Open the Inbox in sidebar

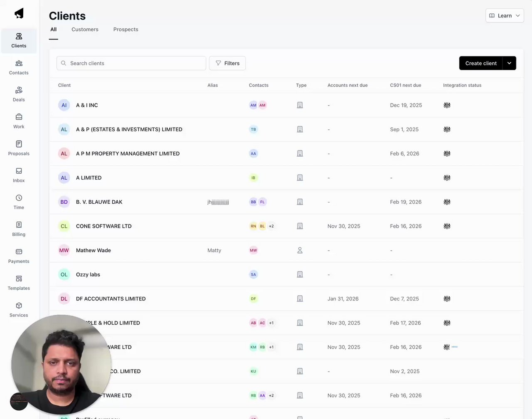tap(19, 175)
